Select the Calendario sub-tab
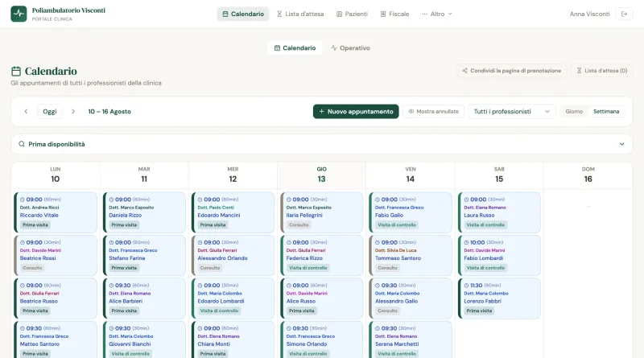This screenshot has height=358, width=644. tap(295, 48)
